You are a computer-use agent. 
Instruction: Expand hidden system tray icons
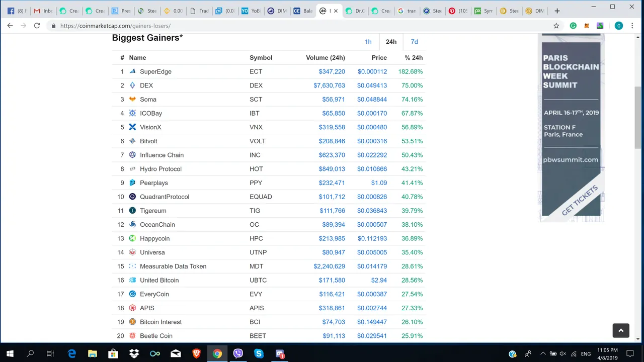click(x=542, y=354)
